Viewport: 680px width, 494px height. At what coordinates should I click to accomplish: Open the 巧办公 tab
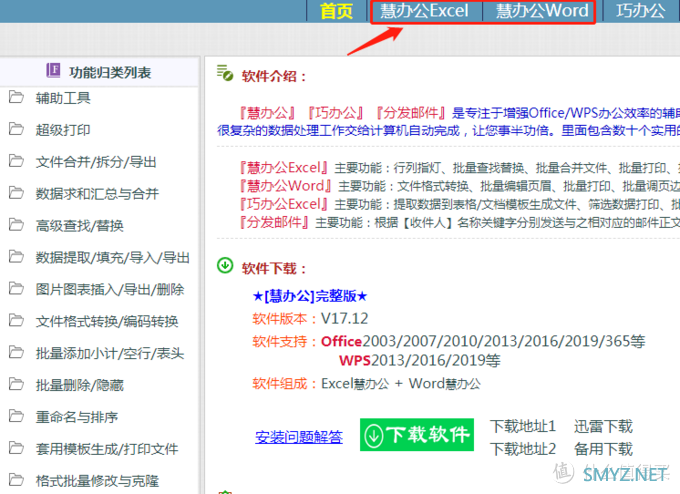(641, 10)
